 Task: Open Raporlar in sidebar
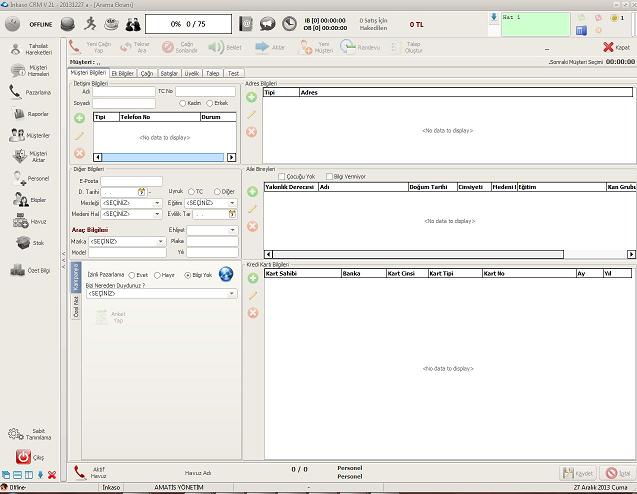[31, 114]
